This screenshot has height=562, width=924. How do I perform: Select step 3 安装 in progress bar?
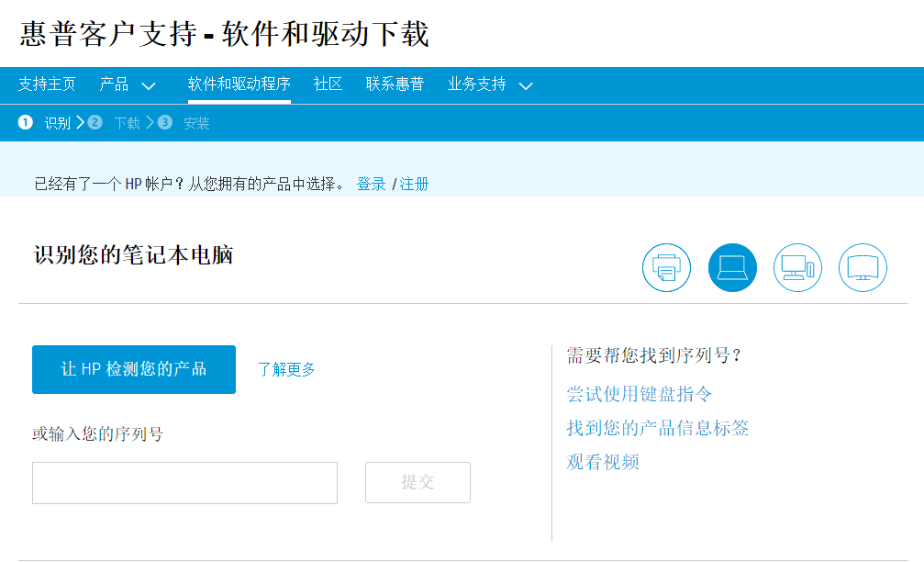(x=184, y=123)
